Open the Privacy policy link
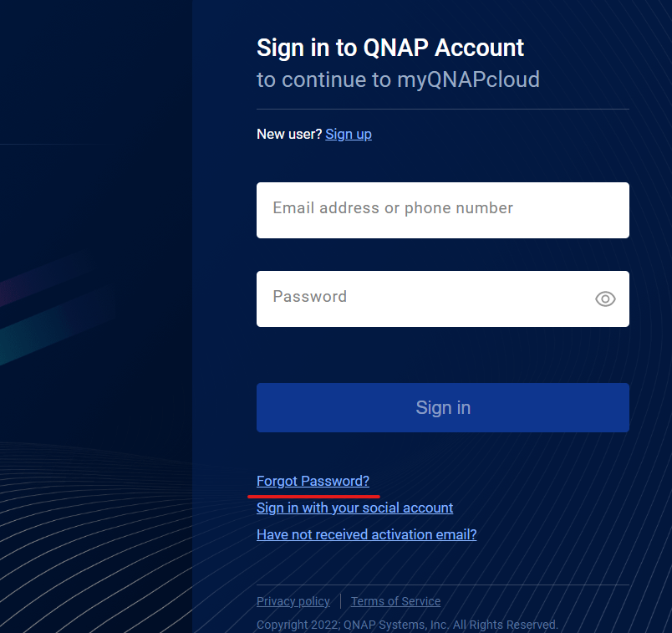 click(x=293, y=601)
